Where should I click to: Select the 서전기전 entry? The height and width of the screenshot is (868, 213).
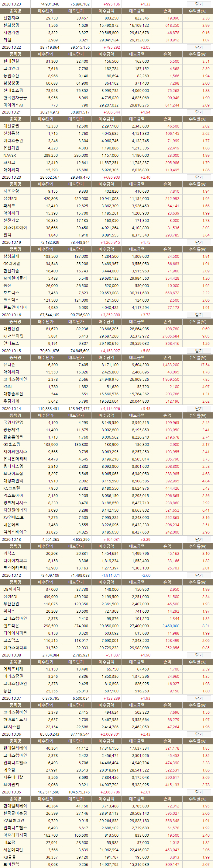pos(106,33)
